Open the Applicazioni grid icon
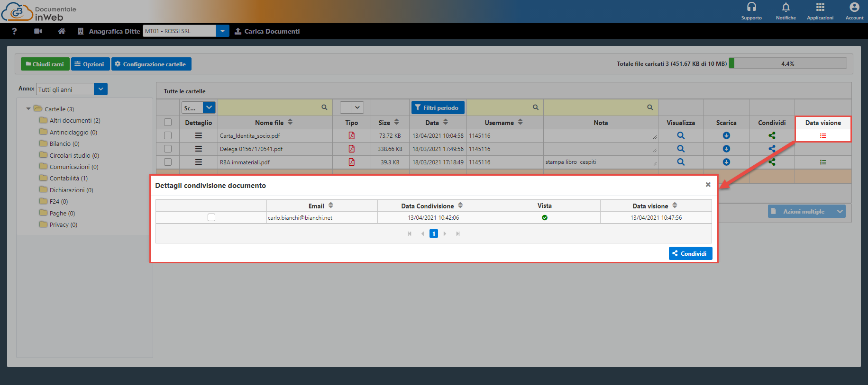Screen dimensions: 868x385 (820, 7)
